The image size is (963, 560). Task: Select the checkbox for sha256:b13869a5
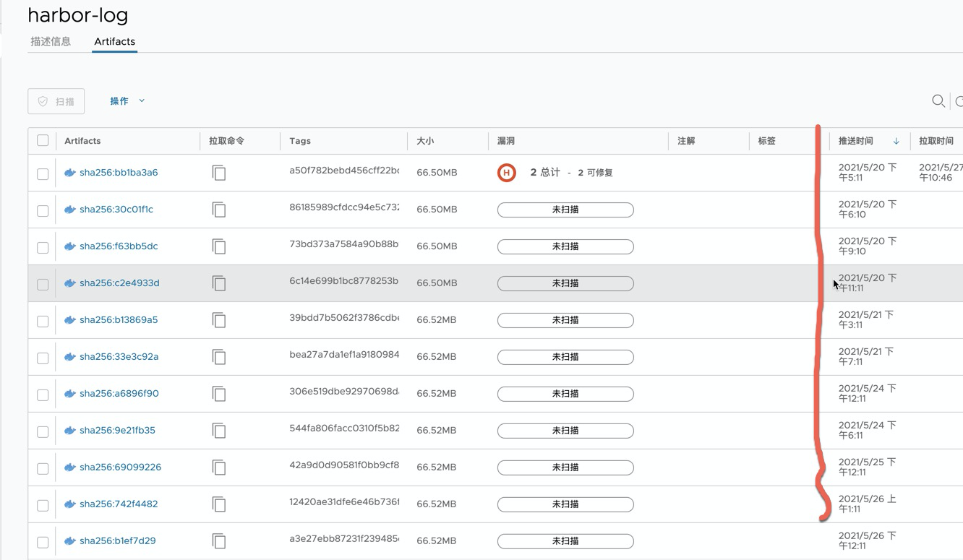point(42,320)
